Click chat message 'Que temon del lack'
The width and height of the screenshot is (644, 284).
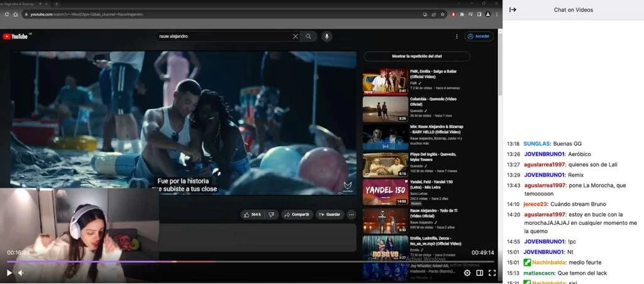(582, 273)
